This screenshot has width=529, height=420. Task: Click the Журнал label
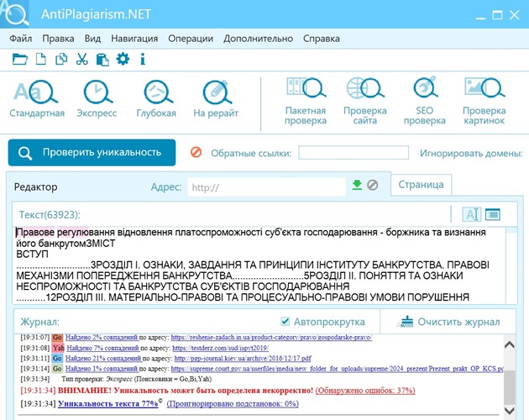[39, 322]
